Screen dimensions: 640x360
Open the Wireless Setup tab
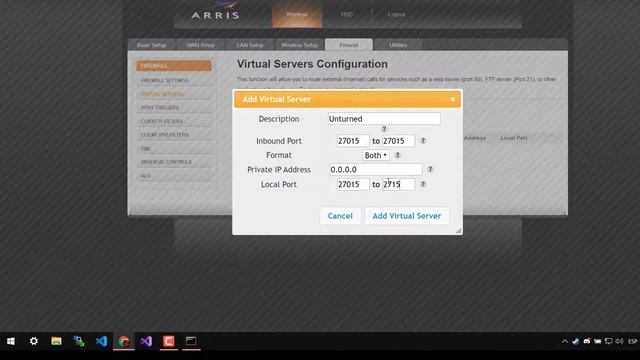[300, 45]
